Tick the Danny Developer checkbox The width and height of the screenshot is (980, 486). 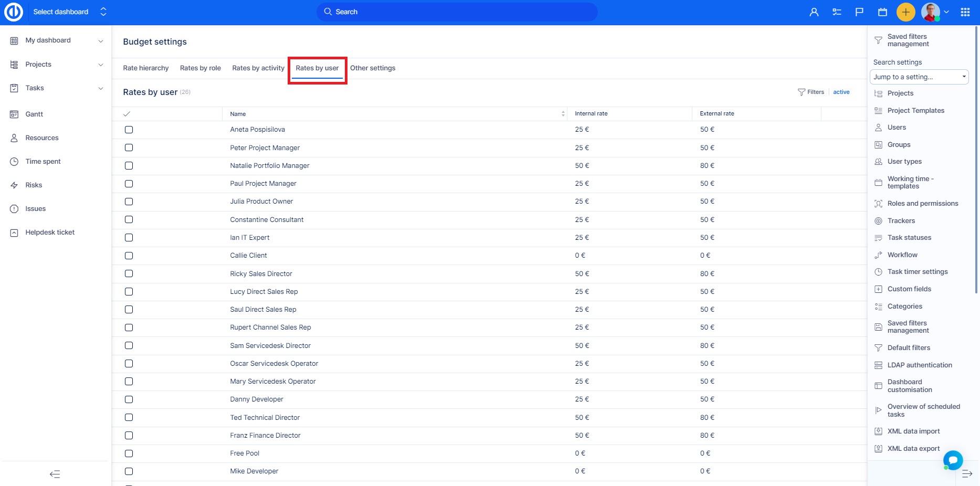[x=129, y=399]
